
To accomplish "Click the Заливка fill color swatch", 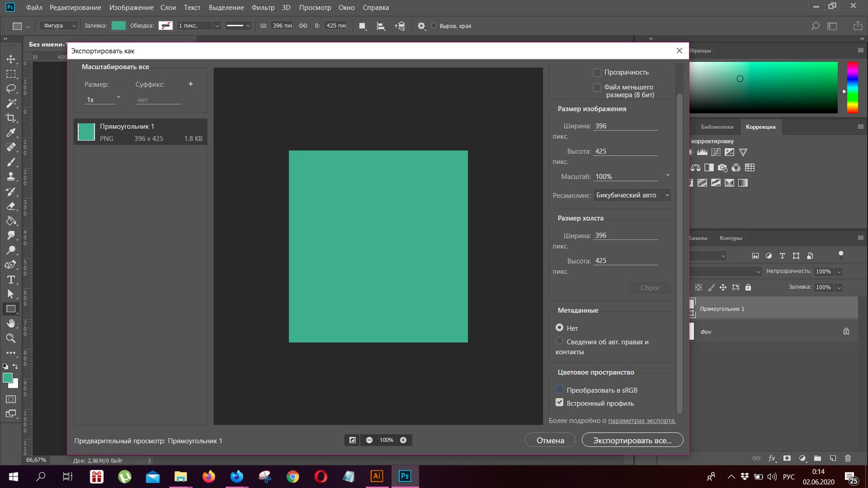I will (119, 25).
